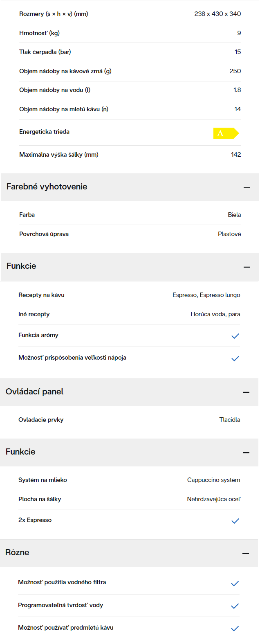Click the Ovládací panel header title

tap(35, 392)
